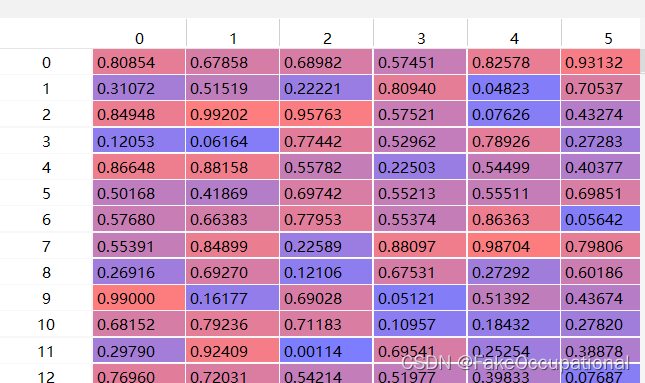
Task: Select column header 5
Action: point(601,34)
